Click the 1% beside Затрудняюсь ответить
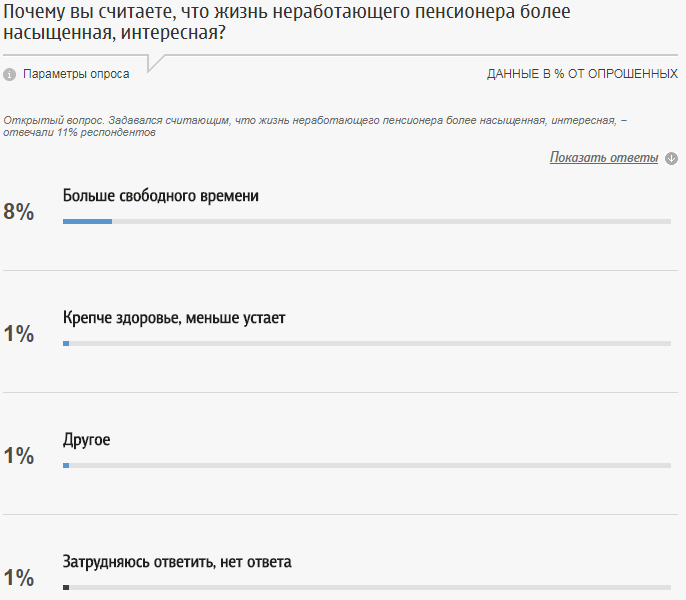This screenshot has width=686, height=600. 19,577
